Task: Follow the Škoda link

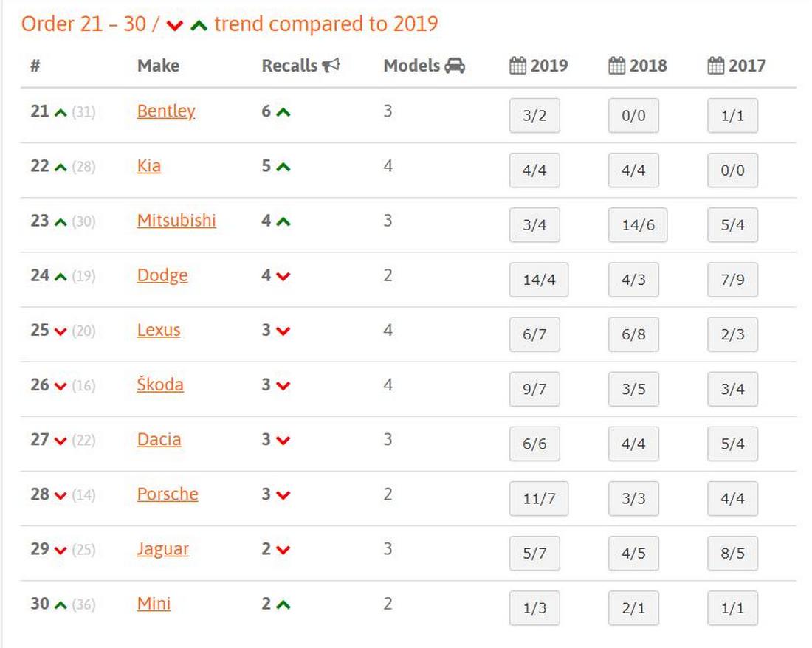Action: click(x=160, y=385)
